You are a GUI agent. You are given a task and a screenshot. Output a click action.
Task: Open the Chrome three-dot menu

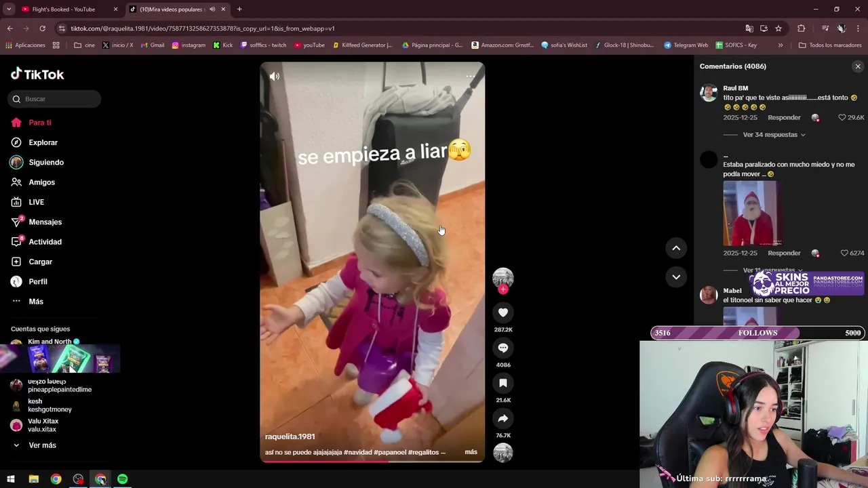click(859, 28)
